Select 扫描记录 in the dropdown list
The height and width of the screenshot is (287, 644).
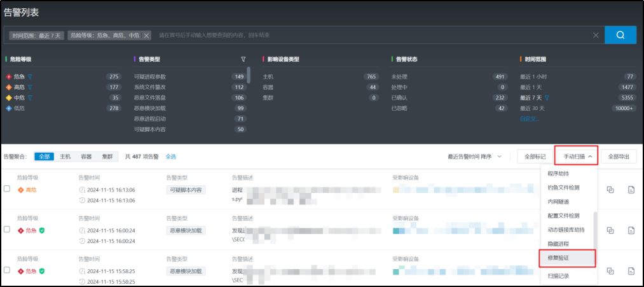pos(558,276)
